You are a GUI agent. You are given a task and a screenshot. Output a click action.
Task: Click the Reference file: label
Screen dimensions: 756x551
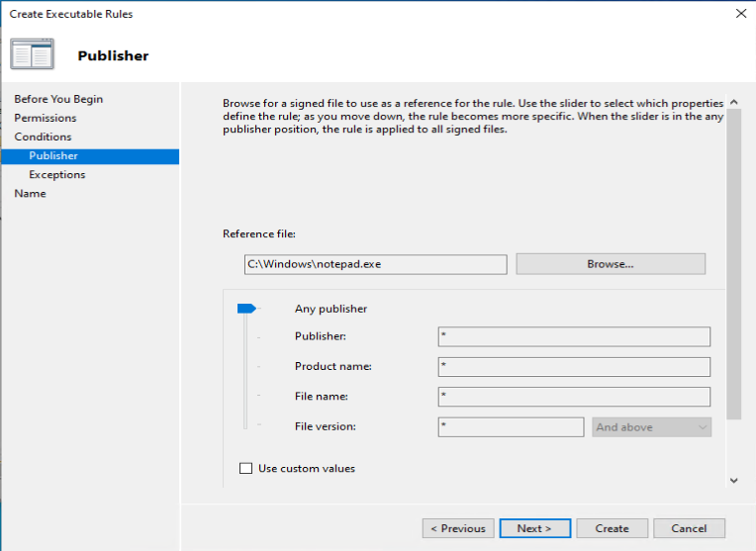point(259,233)
